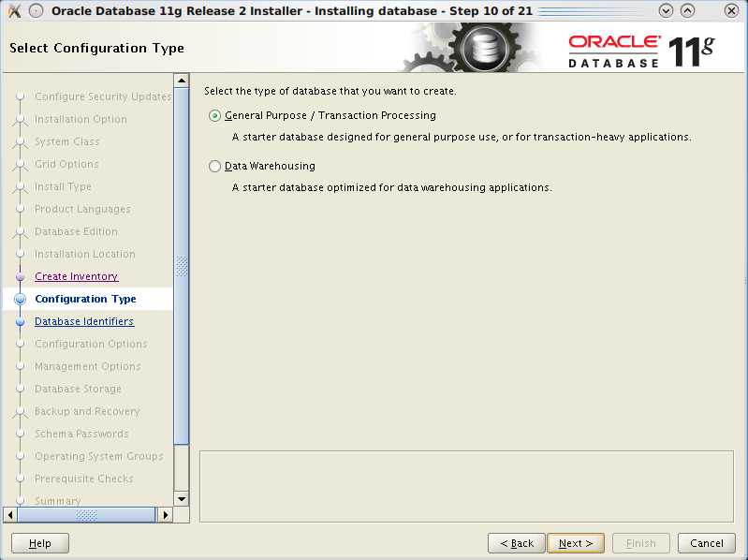
Task: Click the 'System Class' step text
Action: (67, 141)
